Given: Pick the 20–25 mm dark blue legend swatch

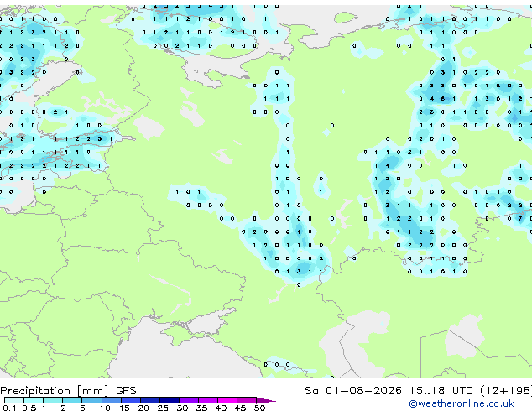Looking at the screenshot, I should [x=150, y=400].
